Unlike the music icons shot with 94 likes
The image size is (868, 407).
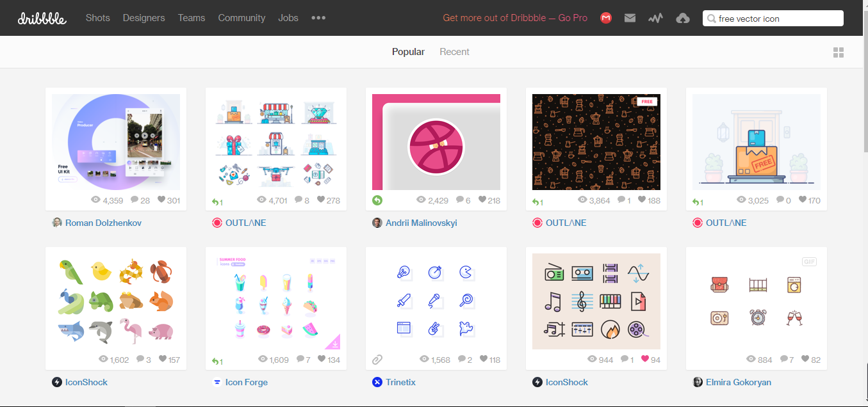645,360
